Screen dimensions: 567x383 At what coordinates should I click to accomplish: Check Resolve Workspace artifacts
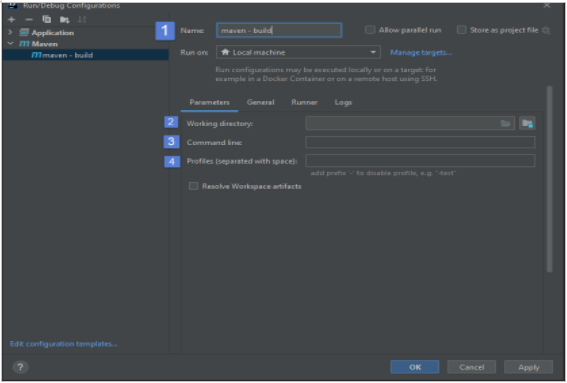point(193,186)
